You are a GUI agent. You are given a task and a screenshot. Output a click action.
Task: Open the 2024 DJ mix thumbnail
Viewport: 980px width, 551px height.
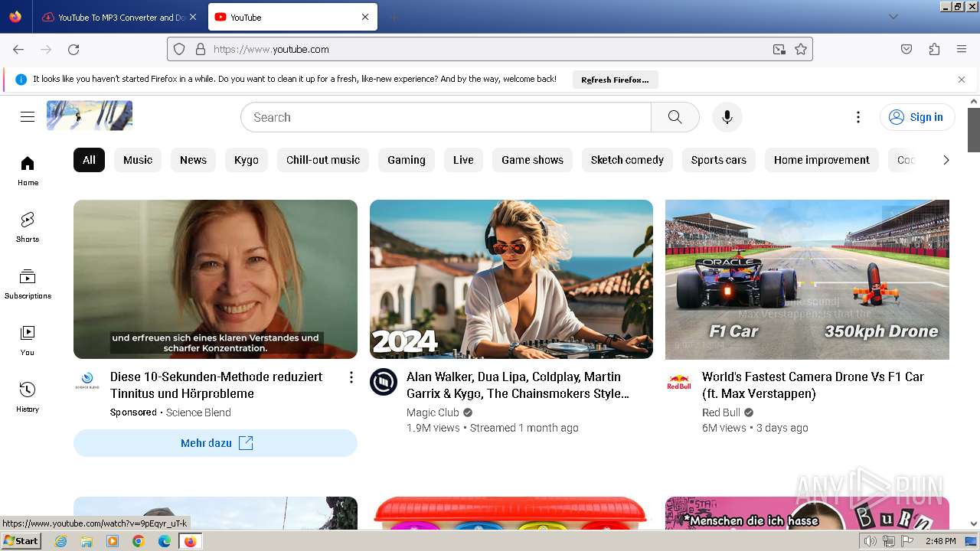[x=511, y=279]
